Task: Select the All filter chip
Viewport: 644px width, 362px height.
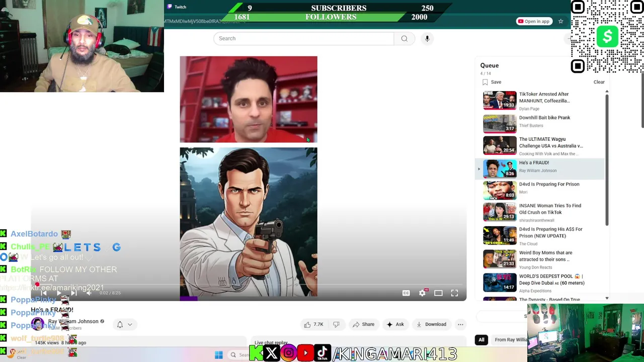Action: click(x=481, y=340)
